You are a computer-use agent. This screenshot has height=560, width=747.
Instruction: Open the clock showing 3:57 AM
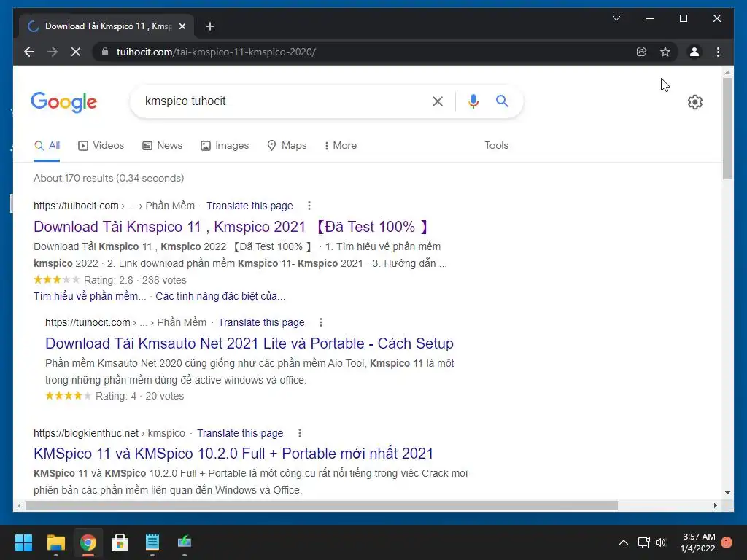(698, 542)
